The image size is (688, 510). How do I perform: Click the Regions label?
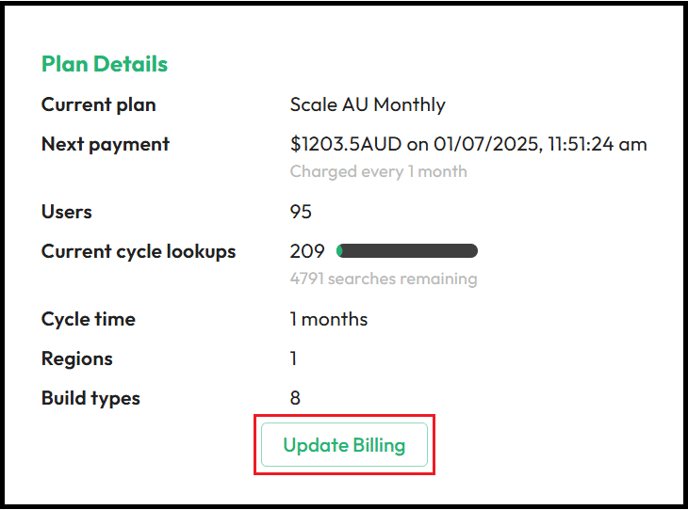(77, 359)
